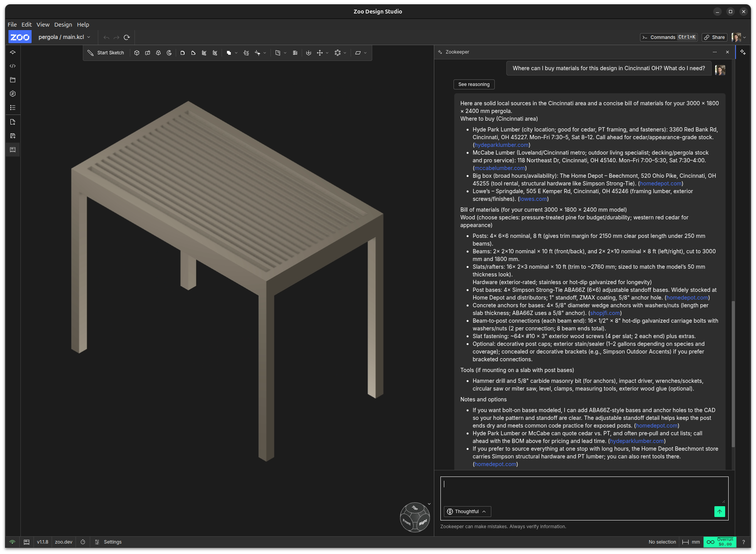Open the View menu

tap(43, 25)
